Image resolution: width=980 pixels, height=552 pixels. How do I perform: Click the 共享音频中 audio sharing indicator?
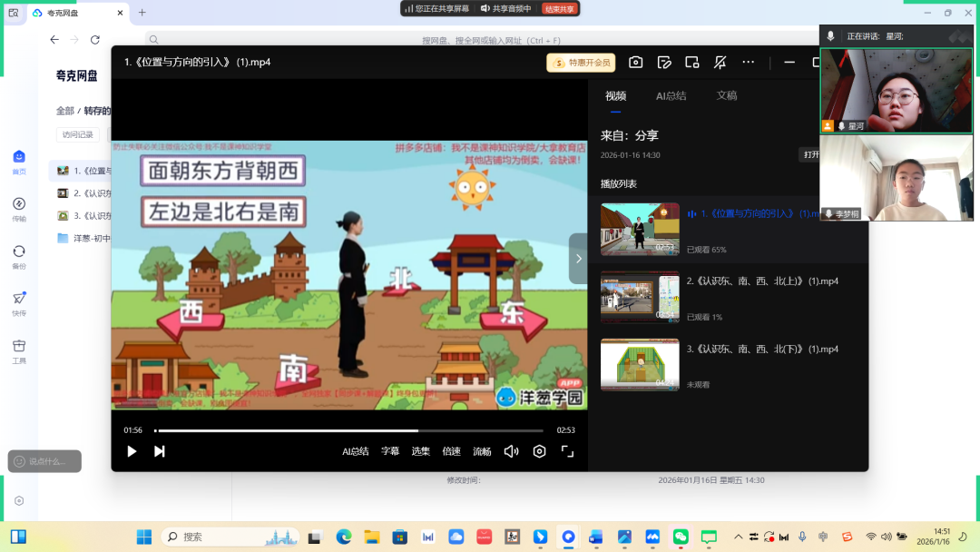(505, 9)
